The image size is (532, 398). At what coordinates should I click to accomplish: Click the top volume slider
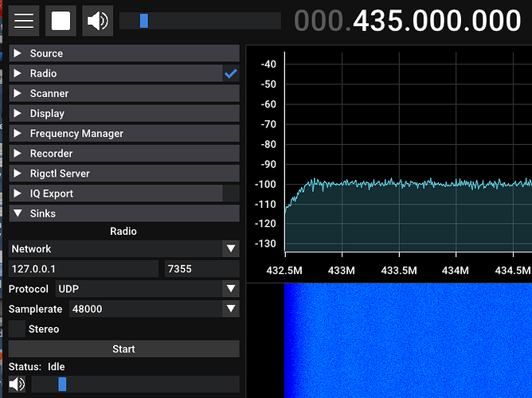pos(199,21)
